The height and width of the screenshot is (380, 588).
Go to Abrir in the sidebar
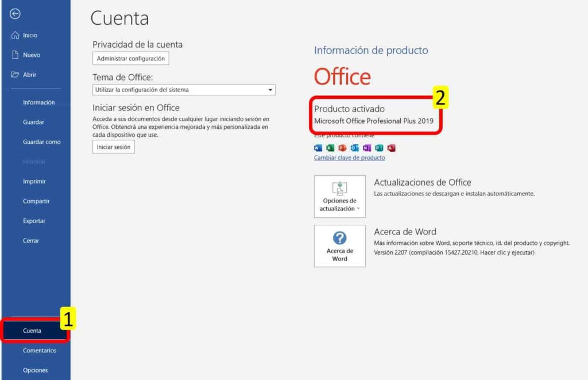(x=29, y=75)
